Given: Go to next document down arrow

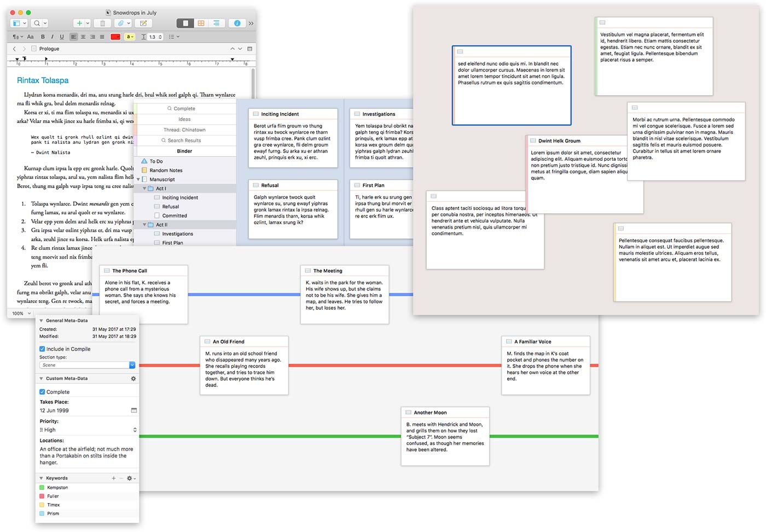Looking at the screenshot, I should click(240, 49).
